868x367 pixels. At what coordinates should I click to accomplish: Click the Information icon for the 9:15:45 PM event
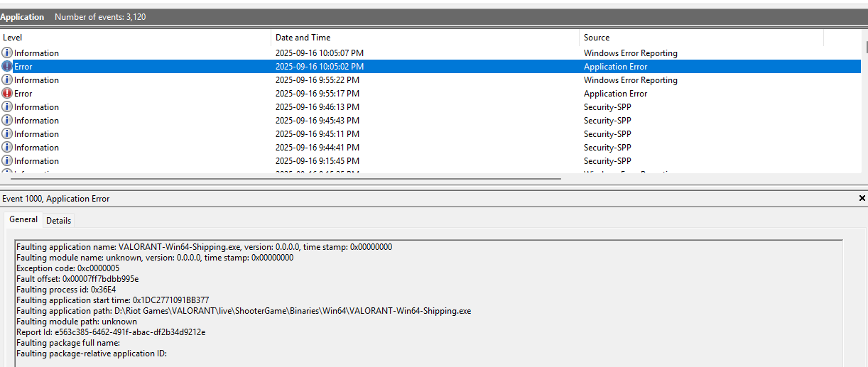point(7,161)
